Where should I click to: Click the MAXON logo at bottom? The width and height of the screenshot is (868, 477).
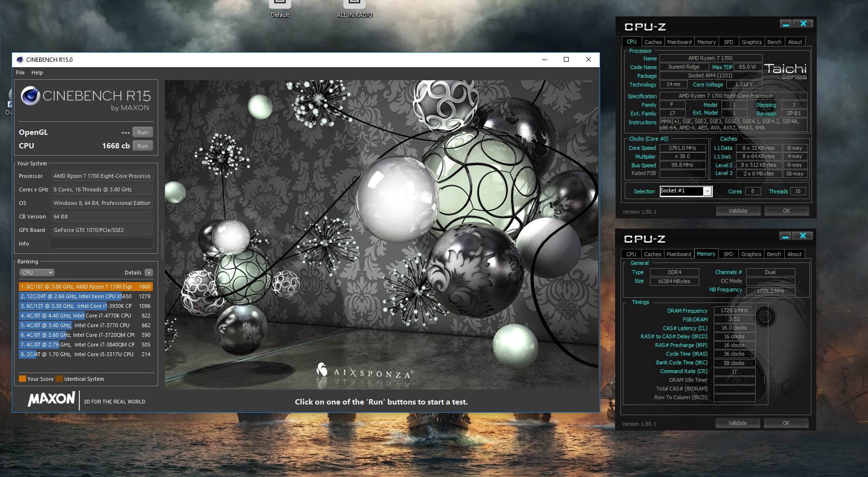click(51, 399)
